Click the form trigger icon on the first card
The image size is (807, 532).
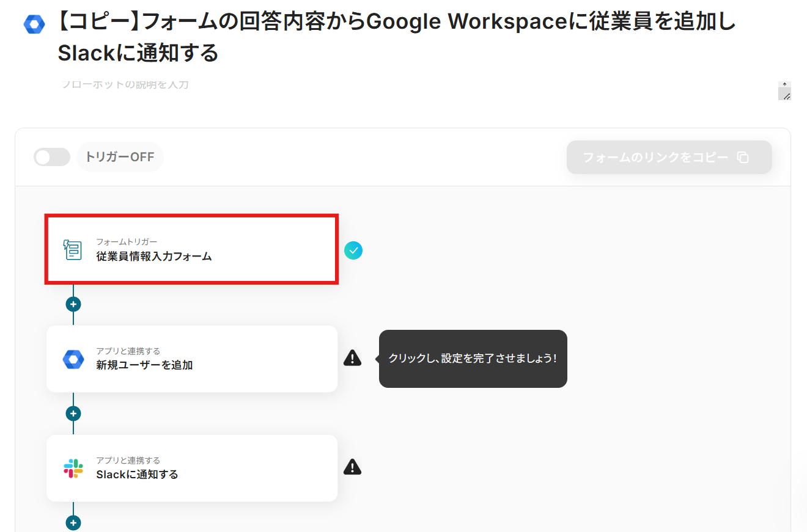pos(73,250)
